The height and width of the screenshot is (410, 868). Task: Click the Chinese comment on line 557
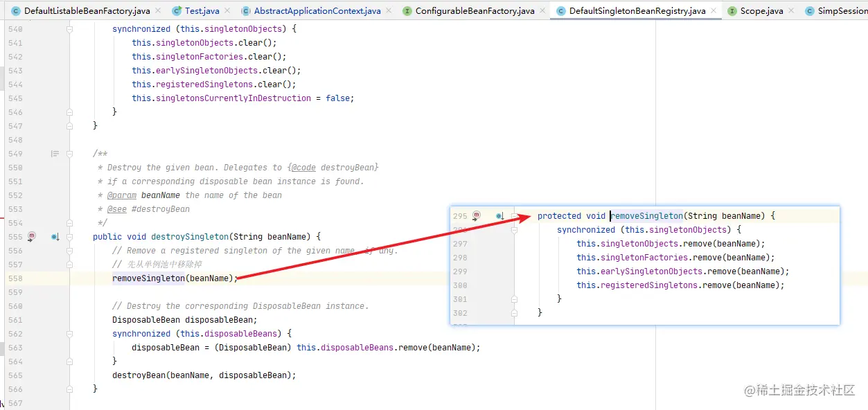tap(157, 265)
